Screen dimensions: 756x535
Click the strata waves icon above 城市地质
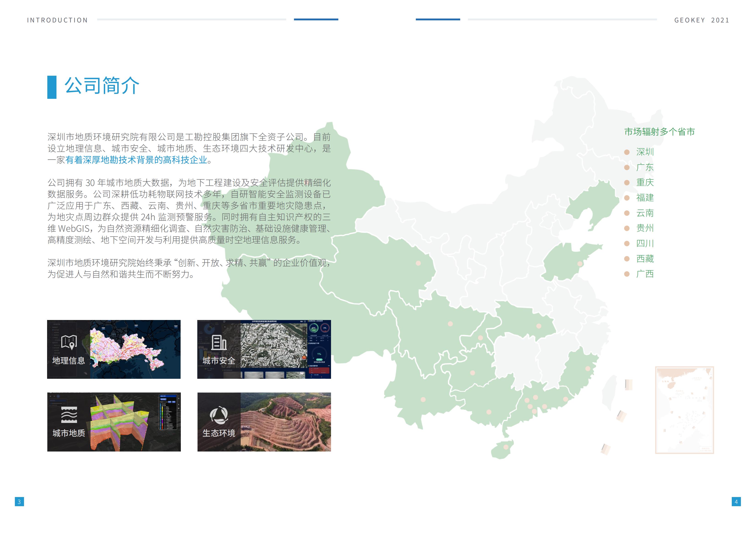tap(69, 415)
